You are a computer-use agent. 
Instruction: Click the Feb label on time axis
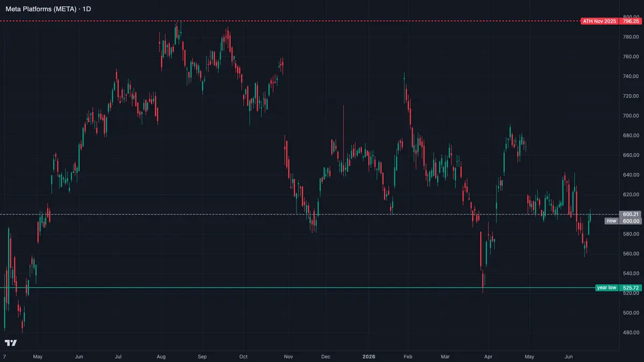pos(407,356)
